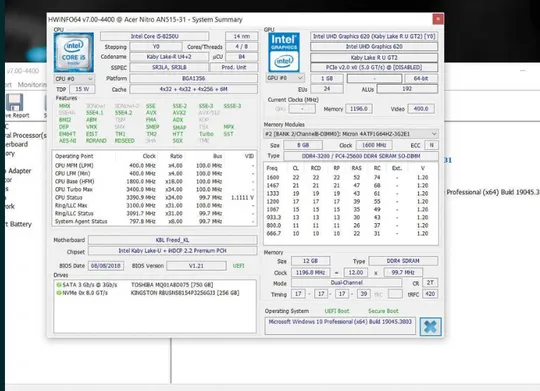Click the SSPEC SR3LA, SR3LB field

coord(169,68)
